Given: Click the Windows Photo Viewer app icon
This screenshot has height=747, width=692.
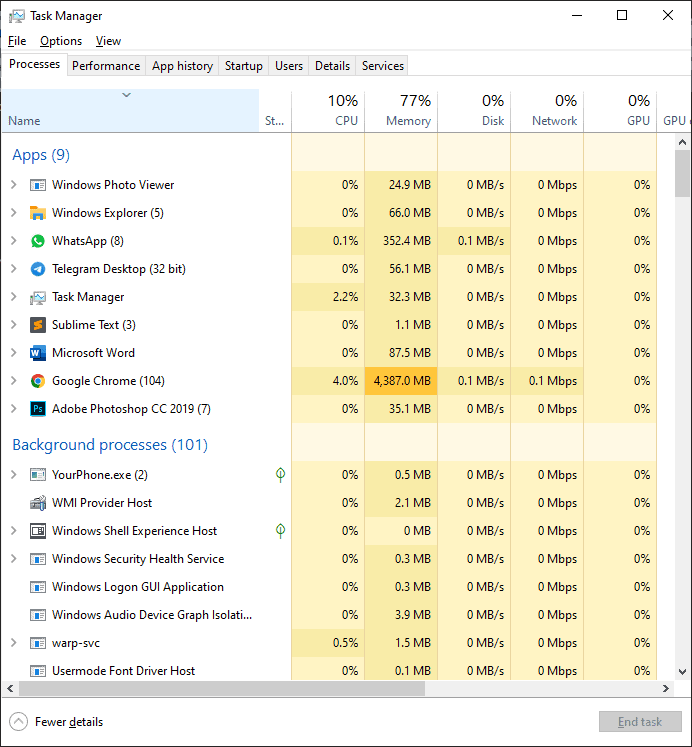Looking at the screenshot, I should (x=38, y=185).
